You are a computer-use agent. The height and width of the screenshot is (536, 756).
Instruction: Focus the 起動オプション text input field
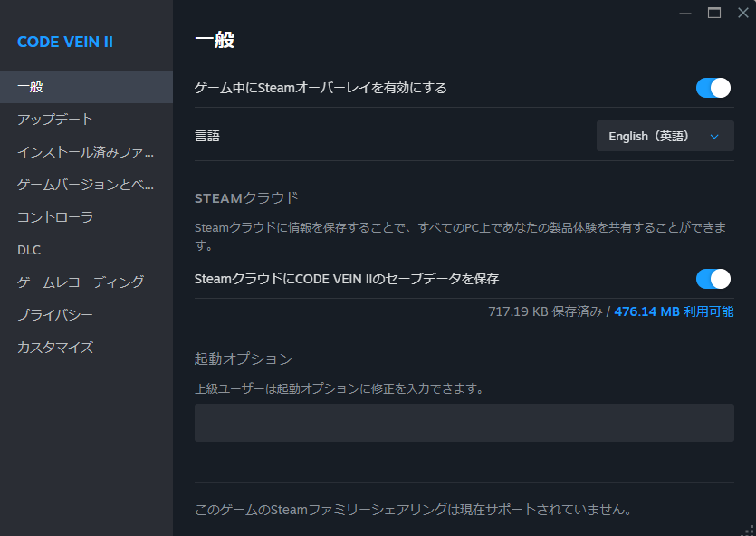click(x=464, y=423)
